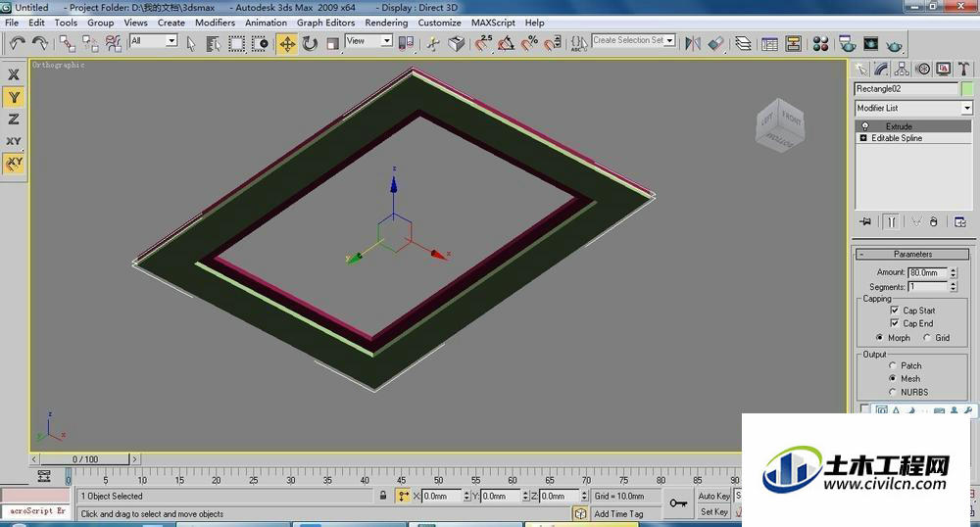This screenshot has width=980, height=527.
Task: Open the Edit menu
Action: 37,23
